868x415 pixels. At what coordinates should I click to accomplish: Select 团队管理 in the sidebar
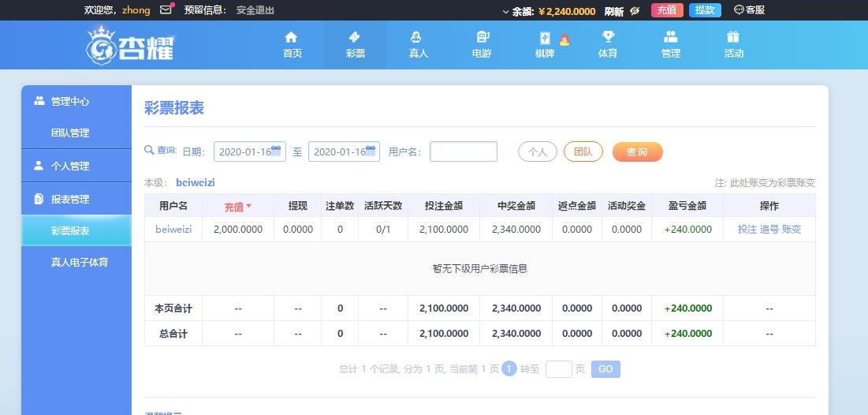tap(76, 133)
